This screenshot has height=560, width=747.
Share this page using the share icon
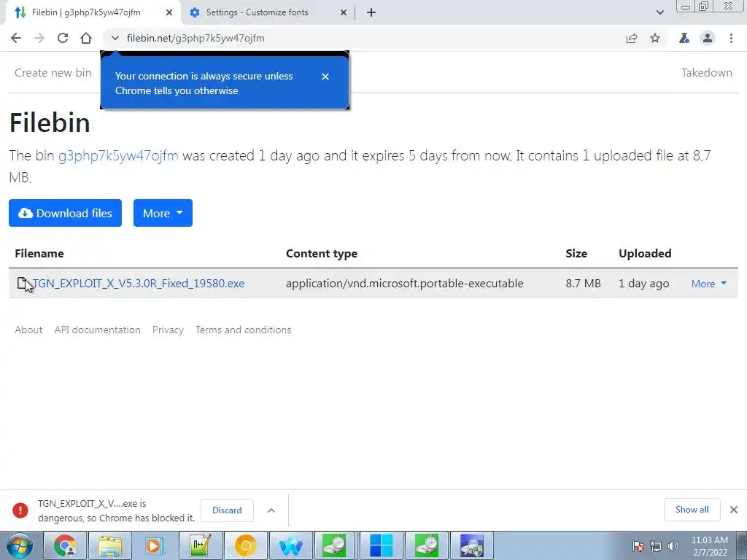pos(632,38)
